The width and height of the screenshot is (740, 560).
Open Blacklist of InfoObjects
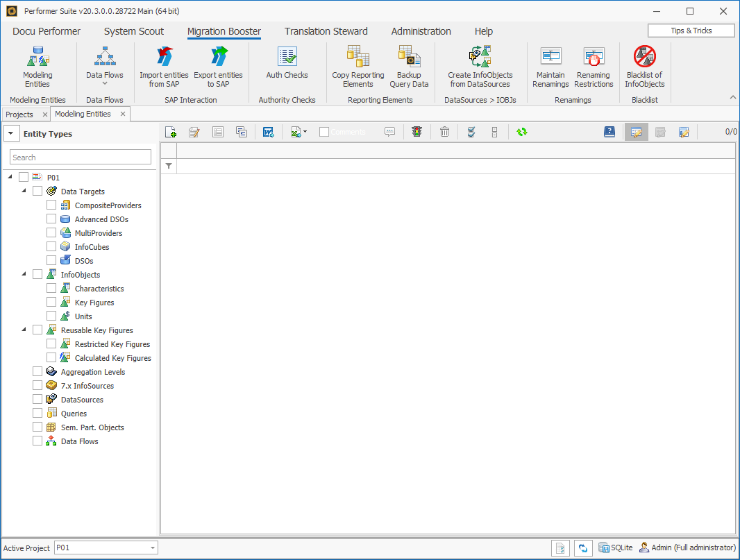(644, 62)
